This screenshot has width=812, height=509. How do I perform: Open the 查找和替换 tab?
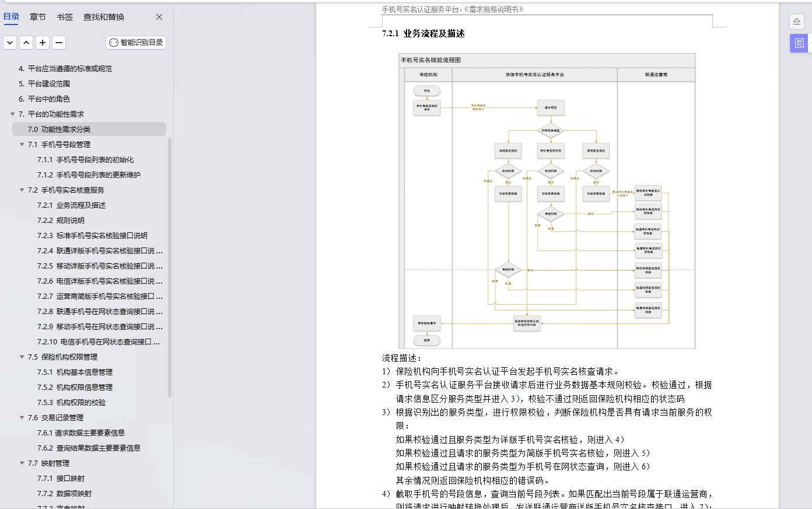(104, 17)
